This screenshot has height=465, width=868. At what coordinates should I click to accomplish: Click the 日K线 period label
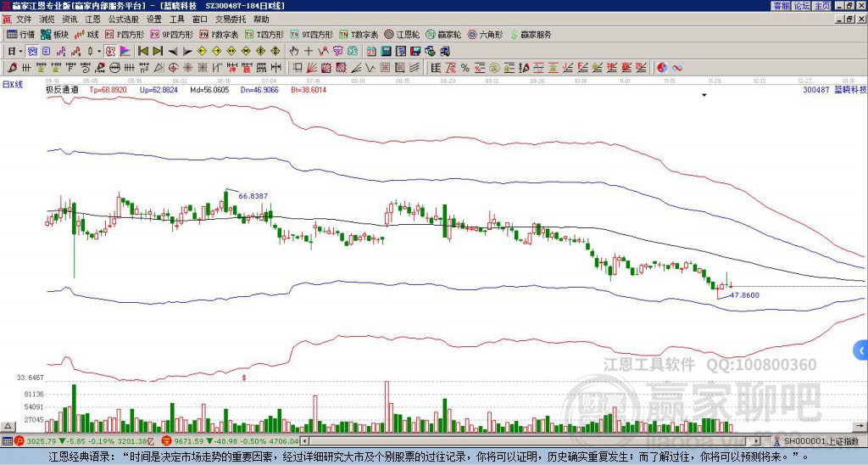tap(13, 85)
